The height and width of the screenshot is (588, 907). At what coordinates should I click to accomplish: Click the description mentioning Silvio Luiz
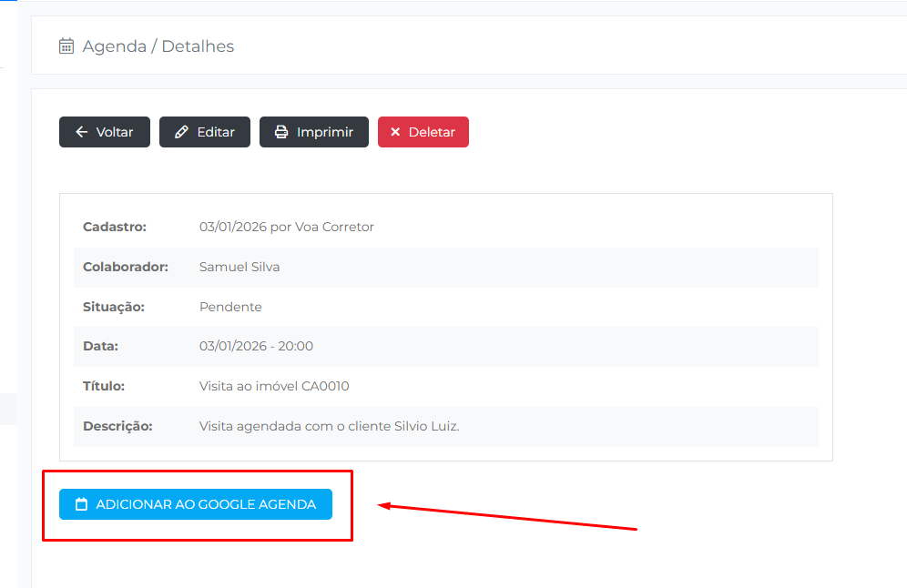pyautogui.click(x=329, y=426)
